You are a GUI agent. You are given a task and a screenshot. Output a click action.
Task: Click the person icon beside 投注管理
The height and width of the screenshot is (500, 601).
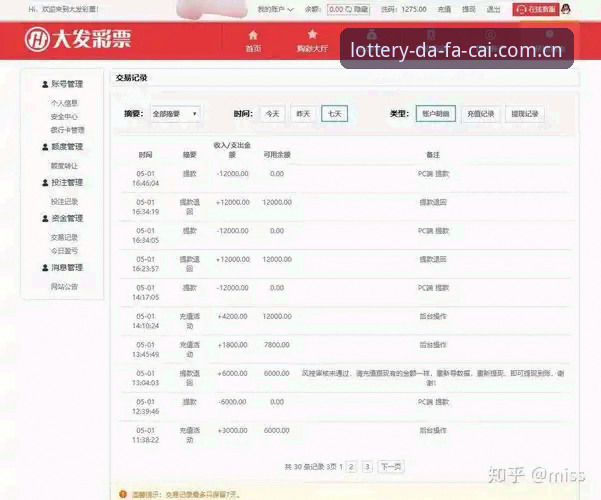(45, 183)
